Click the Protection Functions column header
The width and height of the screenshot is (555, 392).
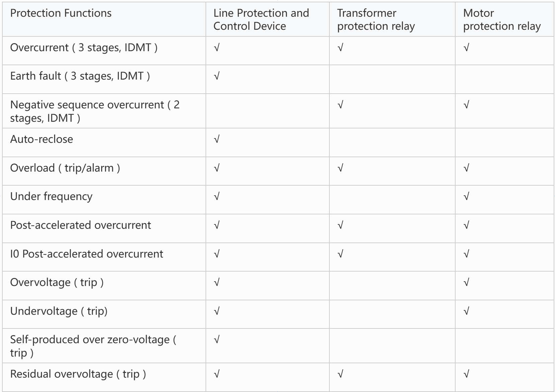pyautogui.click(x=61, y=13)
